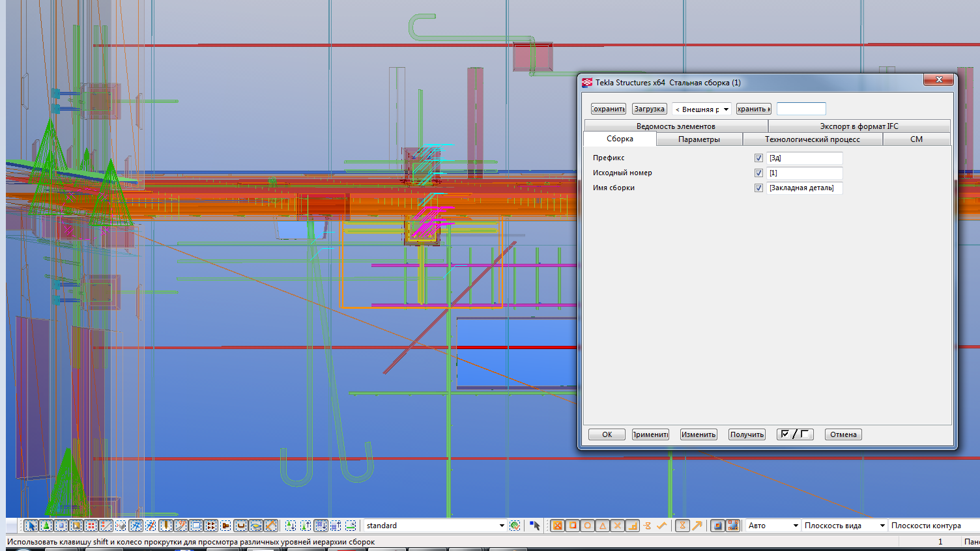
Task: Switch to the Параметры tab
Action: (699, 139)
